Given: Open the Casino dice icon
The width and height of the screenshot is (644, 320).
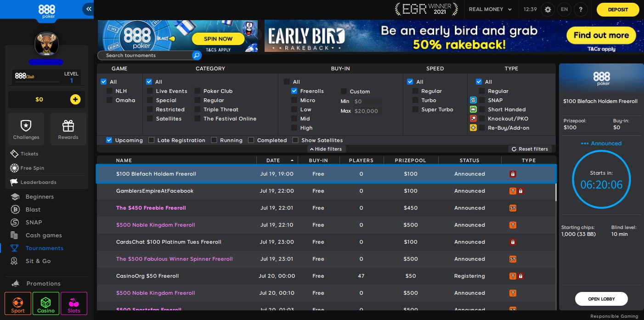Looking at the screenshot, I should click(46, 303).
